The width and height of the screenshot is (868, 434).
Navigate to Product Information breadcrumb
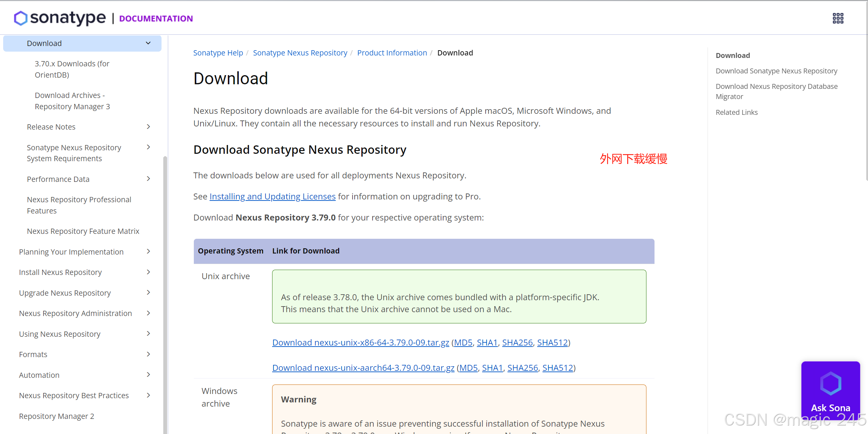coord(392,53)
